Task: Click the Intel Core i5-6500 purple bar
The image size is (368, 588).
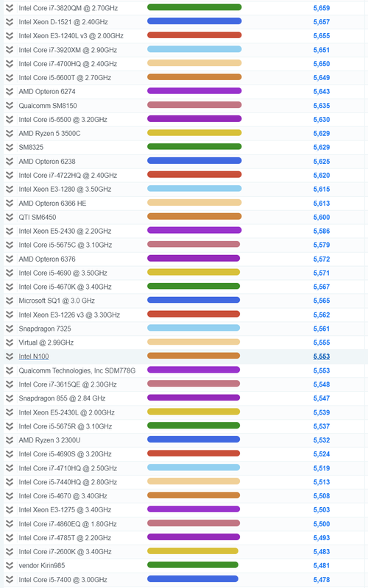Action: coord(194,119)
